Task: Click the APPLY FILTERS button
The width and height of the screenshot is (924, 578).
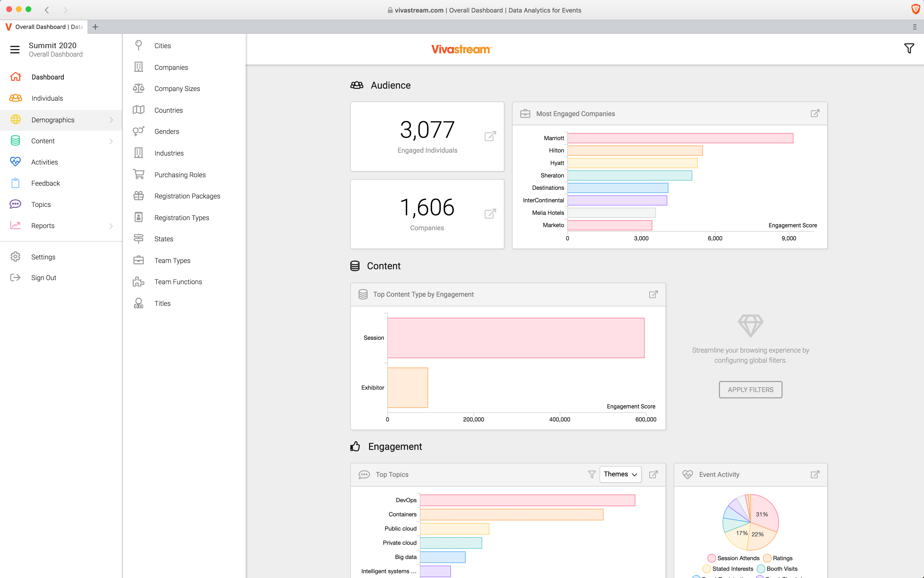Action: (750, 389)
